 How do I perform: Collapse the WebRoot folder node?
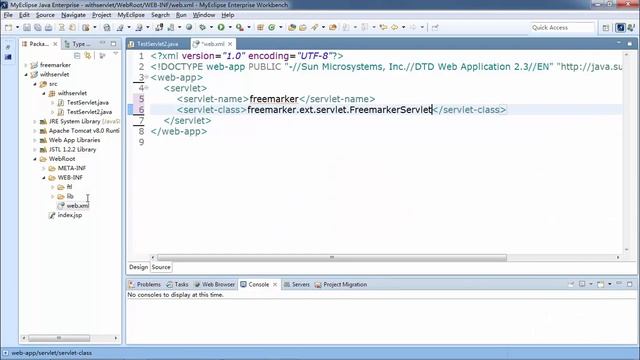coord(35,159)
